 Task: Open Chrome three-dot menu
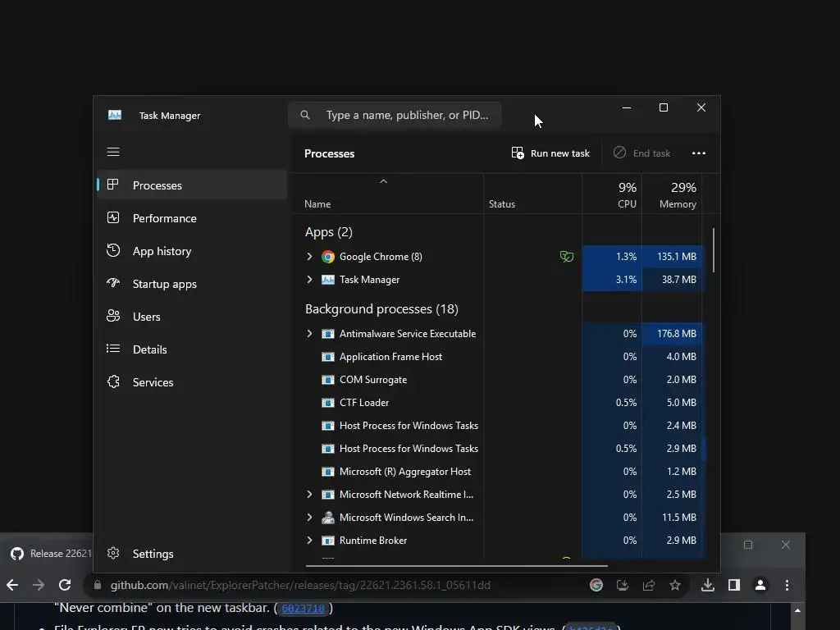click(787, 585)
